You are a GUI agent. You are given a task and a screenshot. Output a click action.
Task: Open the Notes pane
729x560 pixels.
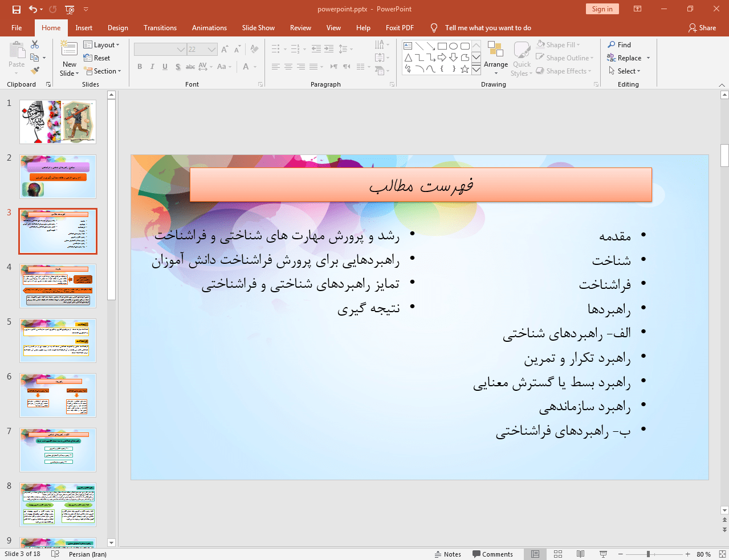coord(448,554)
